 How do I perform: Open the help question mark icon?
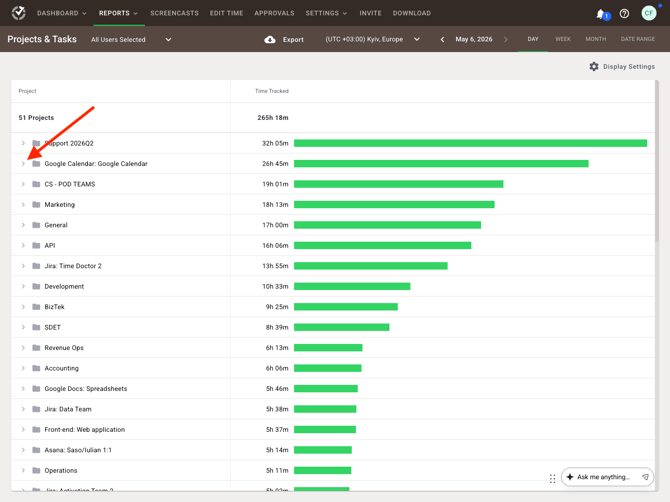(624, 14)
